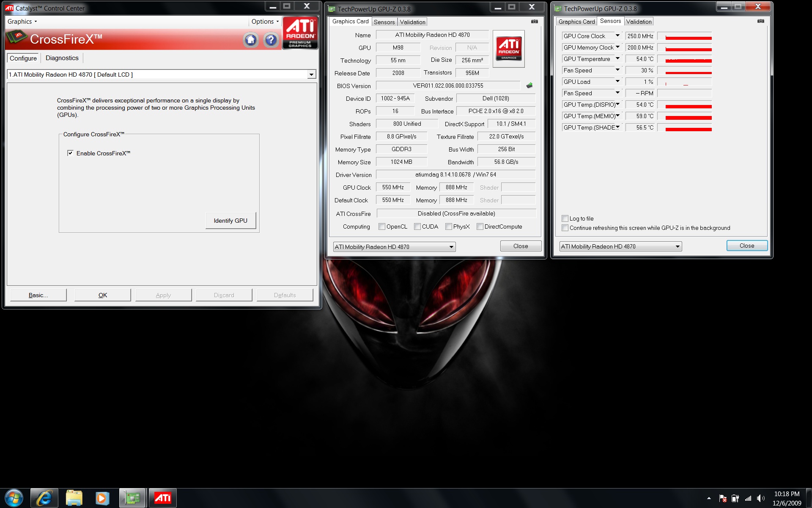
Task: Click Show Desktop strip at taskbar end
Action: (809, 498)
